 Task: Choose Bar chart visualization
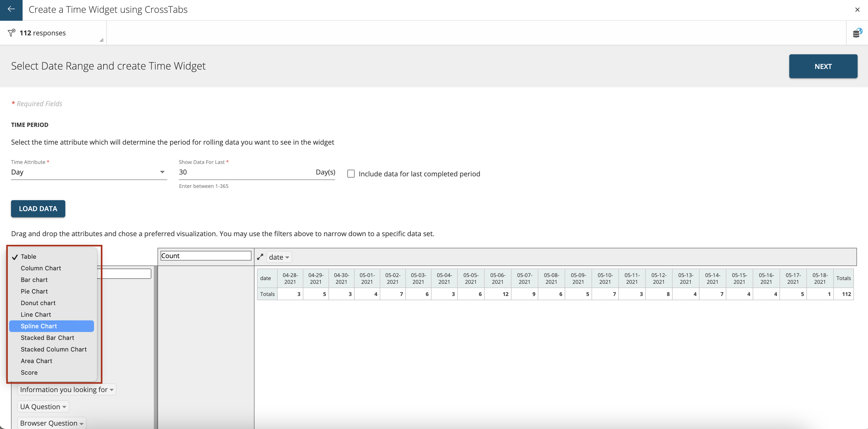52,280
